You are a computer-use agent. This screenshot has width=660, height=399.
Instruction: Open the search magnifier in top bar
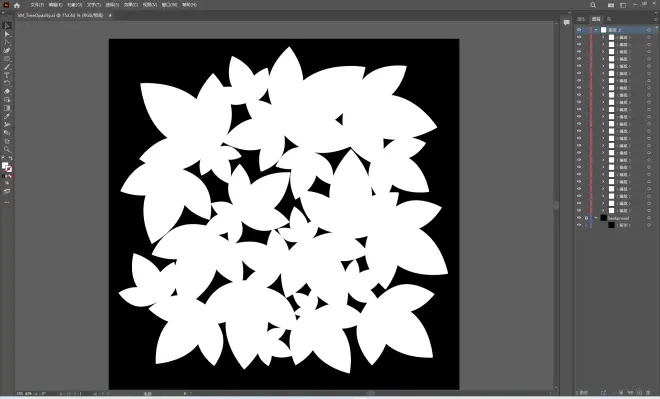click(x=593, y=5)
